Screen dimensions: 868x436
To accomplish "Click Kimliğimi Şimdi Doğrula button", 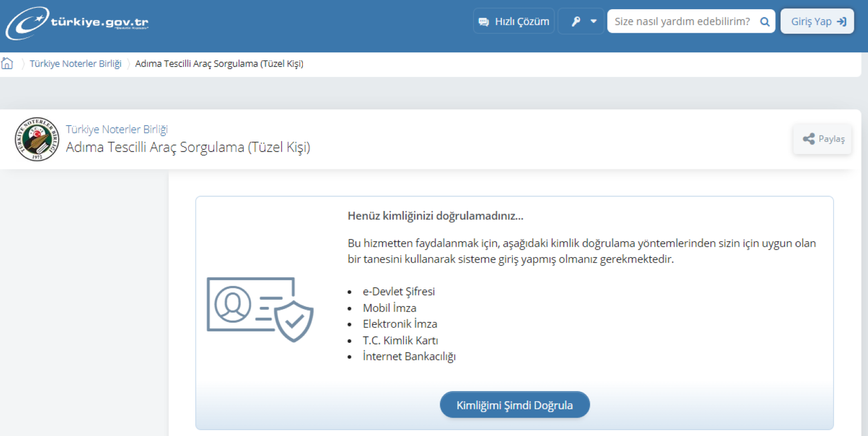I will [514, 405].
